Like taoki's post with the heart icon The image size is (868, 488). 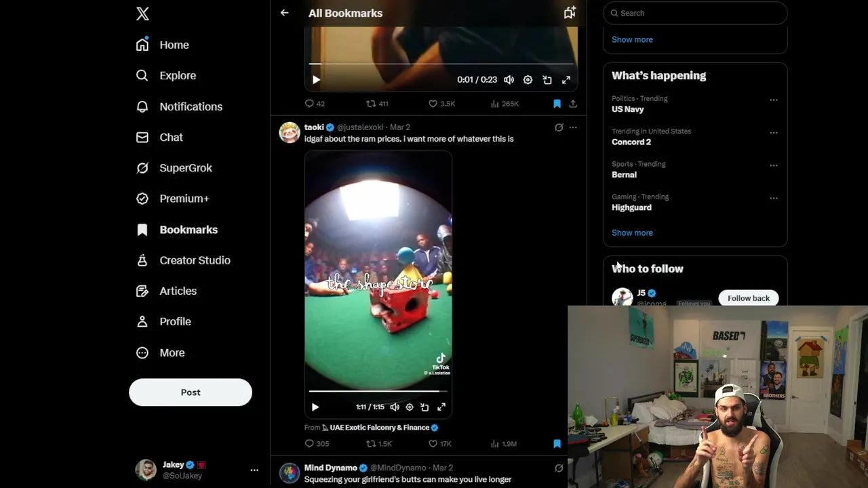(433, 444)
